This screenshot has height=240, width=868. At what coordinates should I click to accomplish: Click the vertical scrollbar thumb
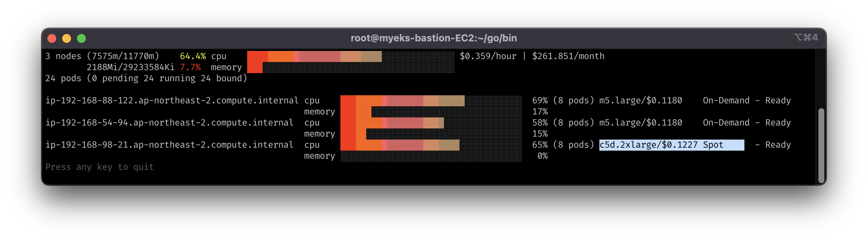[x=821, y=146]
